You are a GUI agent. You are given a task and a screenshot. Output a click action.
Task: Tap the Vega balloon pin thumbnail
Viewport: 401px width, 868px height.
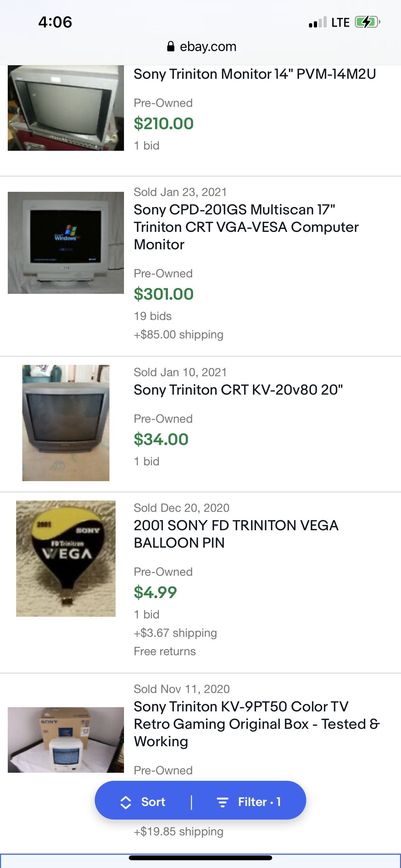click(66, 558)
